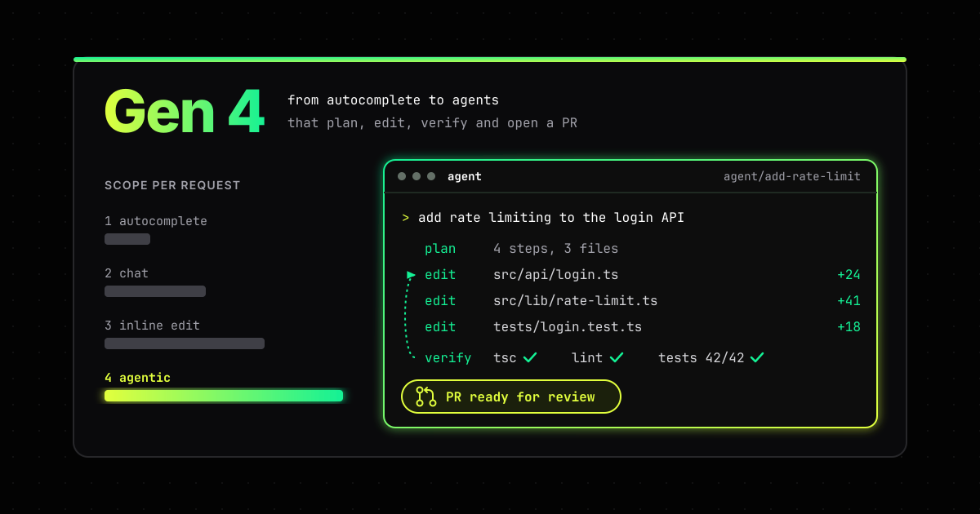Open file src/api/login.ts
This screenshot has height=514, width=980.
click(x=556, y=275)
